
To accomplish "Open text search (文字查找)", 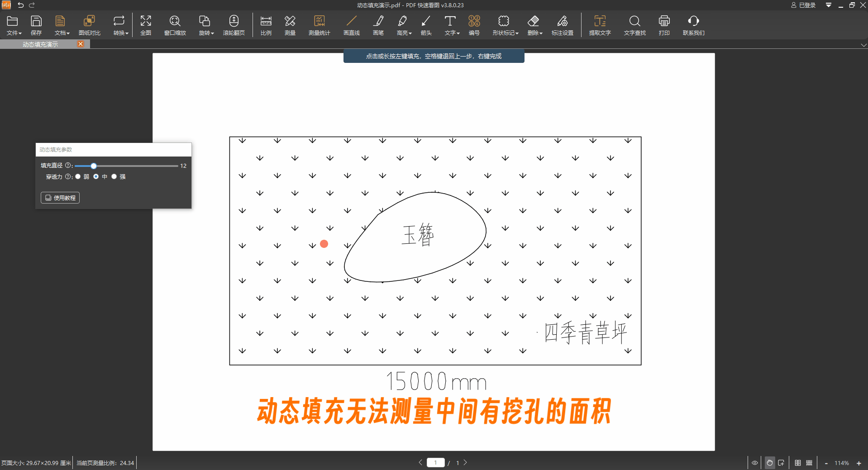I will pyautogui.click(x=635, y=25).
